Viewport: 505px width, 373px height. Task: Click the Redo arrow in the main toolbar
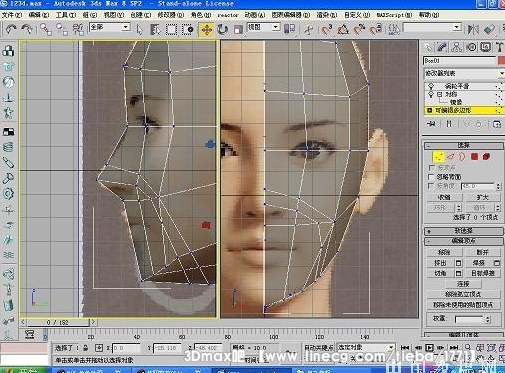click(x=27, y=29)
